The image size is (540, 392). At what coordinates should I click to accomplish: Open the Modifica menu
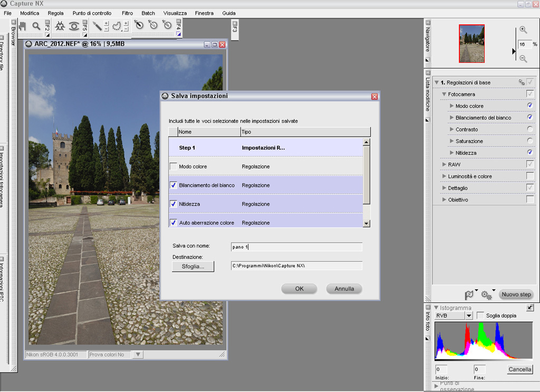click(x=30, y=13)
